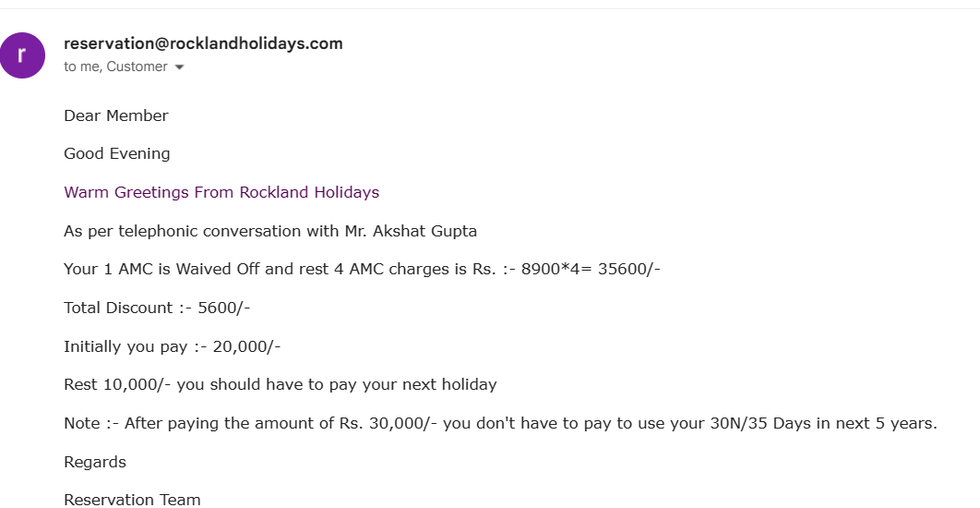Click the "Regards" closing line
The image size is (980, 508).
95,462
